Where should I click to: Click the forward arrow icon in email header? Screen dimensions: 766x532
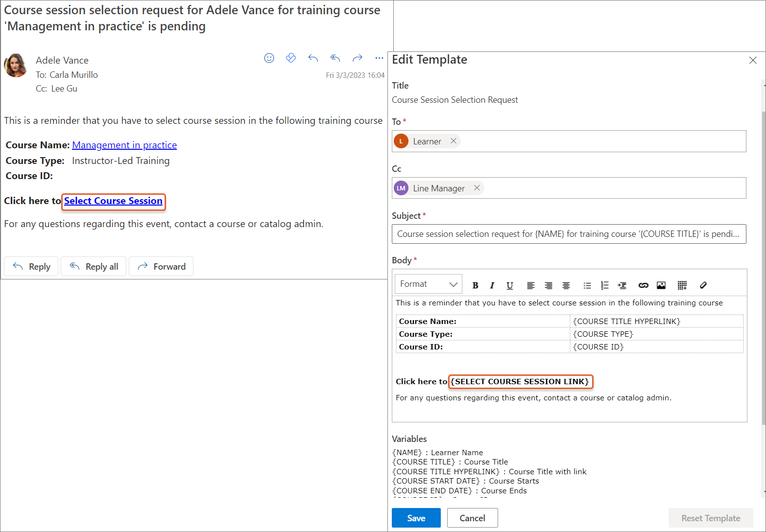358,58
